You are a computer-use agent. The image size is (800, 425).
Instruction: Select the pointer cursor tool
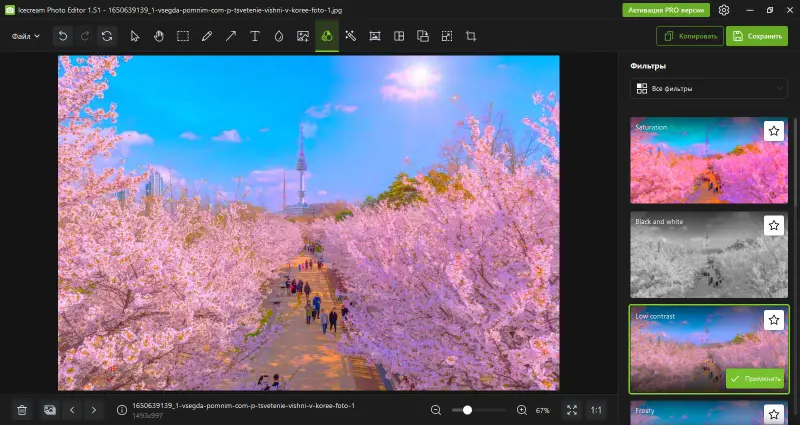click(x=135, y=36)
